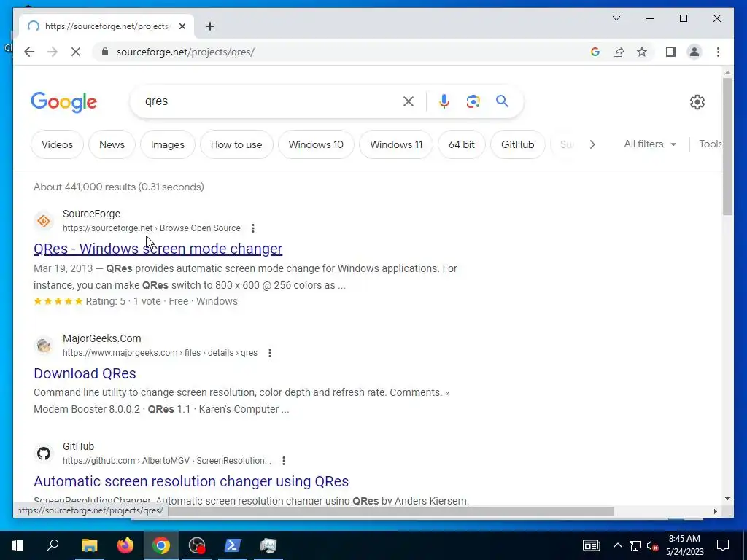Open the MajorGeeks result options menu
747x560 pixels.
[270, 353]
